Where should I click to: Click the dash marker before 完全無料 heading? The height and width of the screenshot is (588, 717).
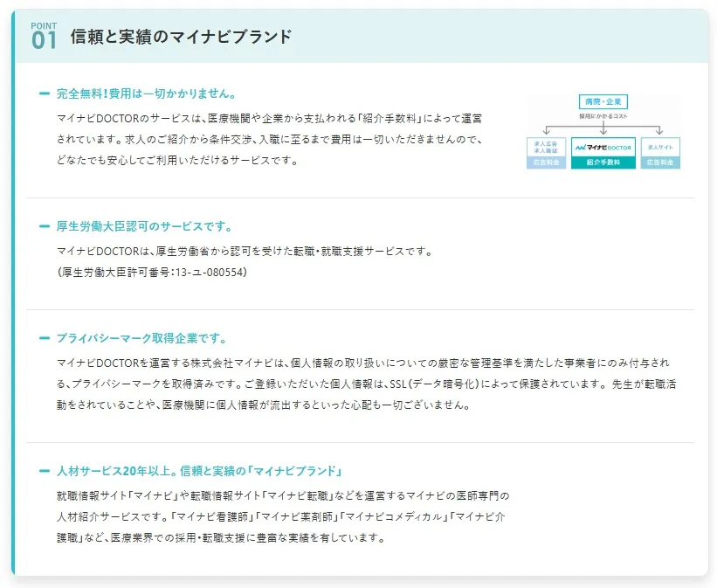[45, 93]
